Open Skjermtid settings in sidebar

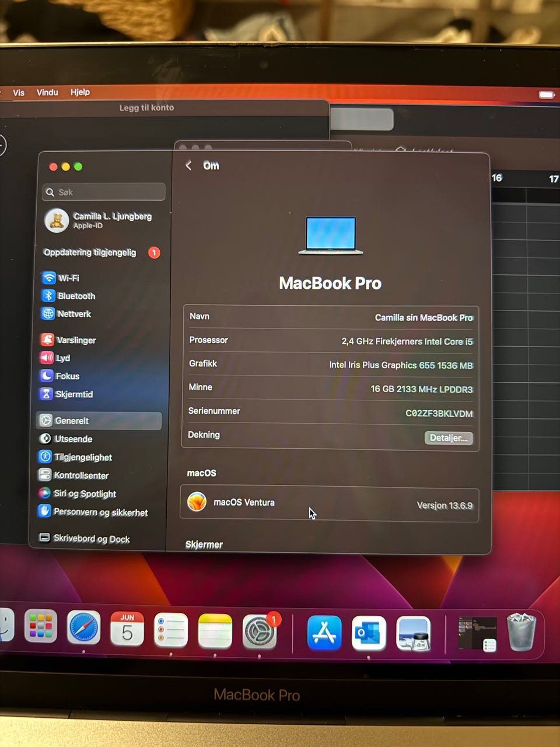(66, 394)
